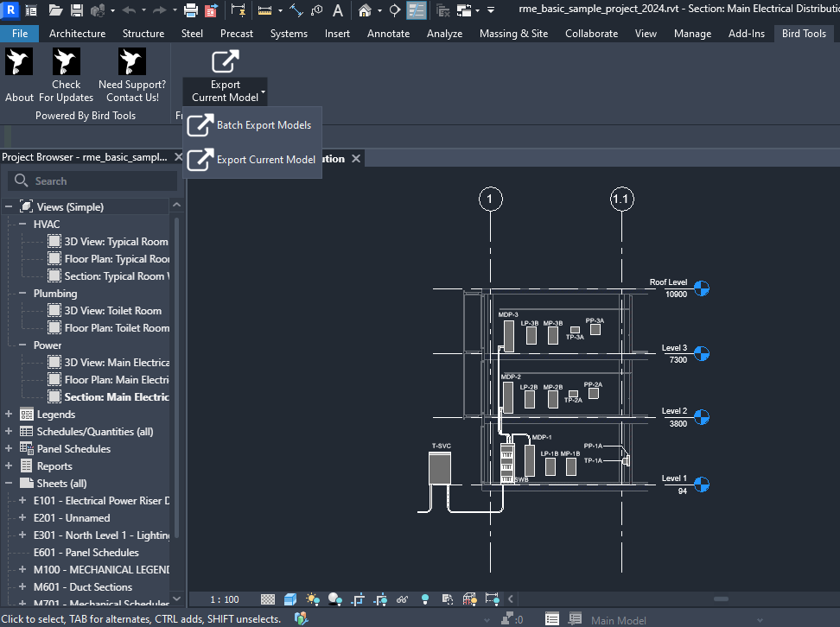840x627 pixels.
Task: Click the Check For Updates bird icon
Action: click(67, 62)
